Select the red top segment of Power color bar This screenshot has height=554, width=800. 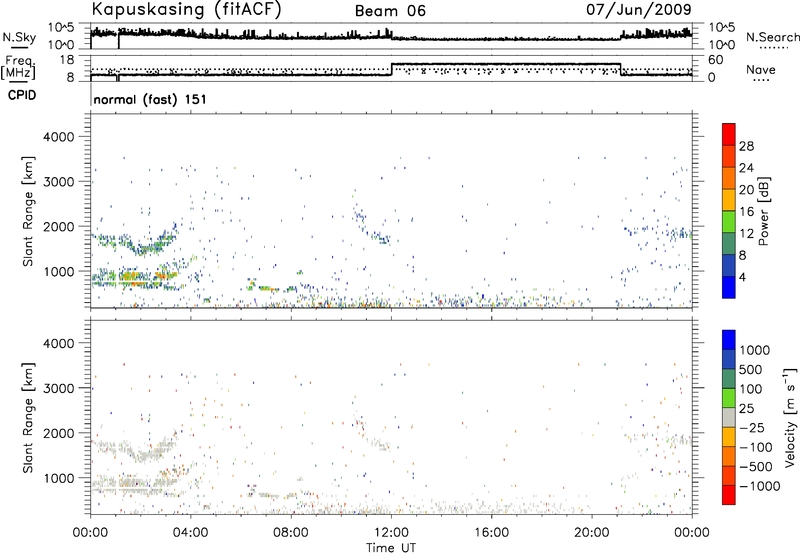tap(729, 134)
